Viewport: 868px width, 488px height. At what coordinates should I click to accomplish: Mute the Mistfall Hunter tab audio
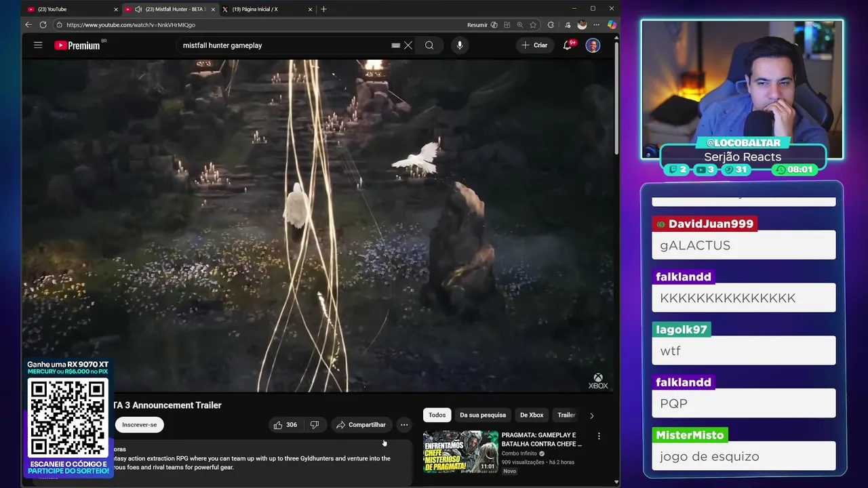point(138,9)
